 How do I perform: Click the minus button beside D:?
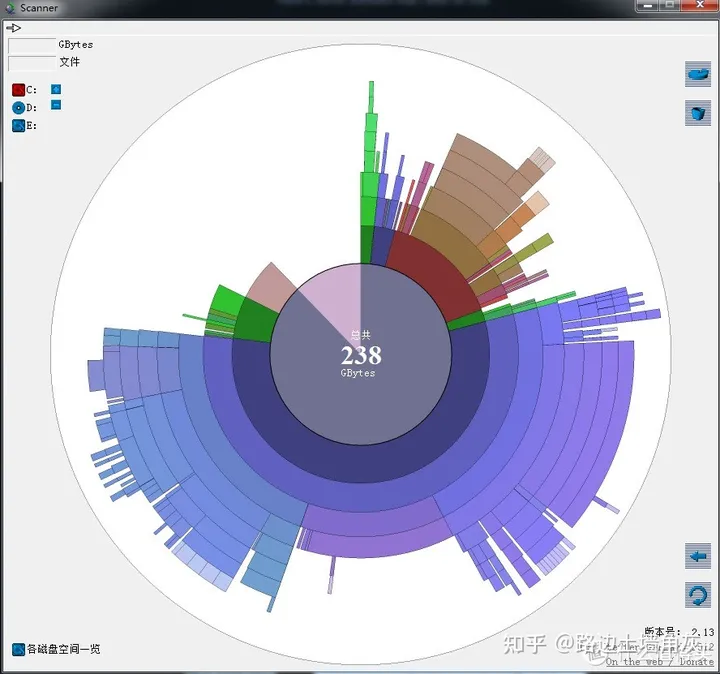(x=56, y=105)
